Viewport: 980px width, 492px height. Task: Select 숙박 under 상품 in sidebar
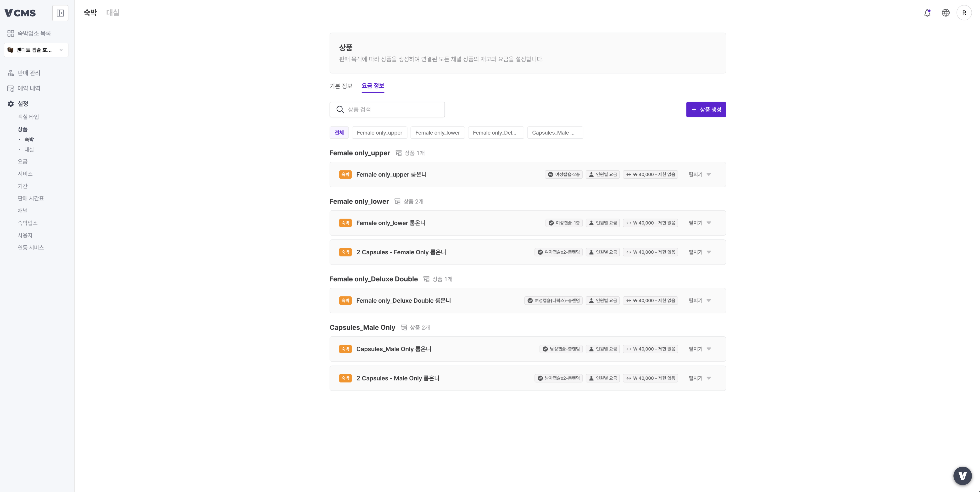tap(29, 139)
